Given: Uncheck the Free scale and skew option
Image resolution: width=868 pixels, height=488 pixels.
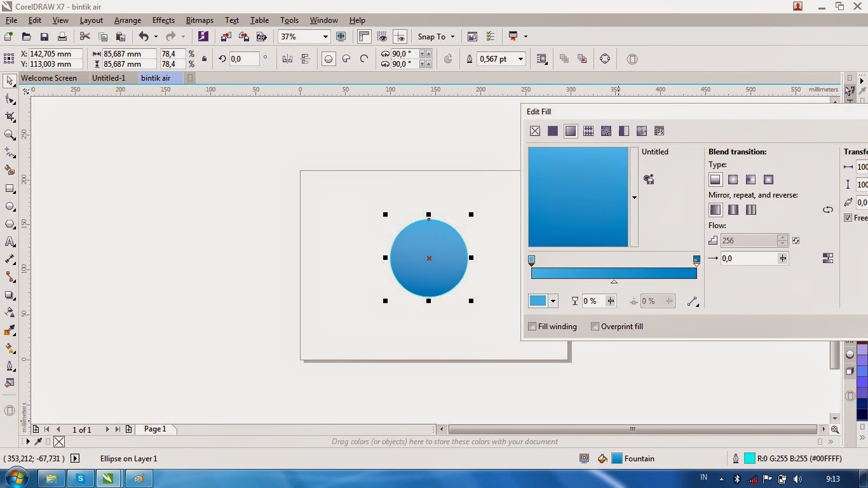Looking at the screenshot, I should point(849,218).
